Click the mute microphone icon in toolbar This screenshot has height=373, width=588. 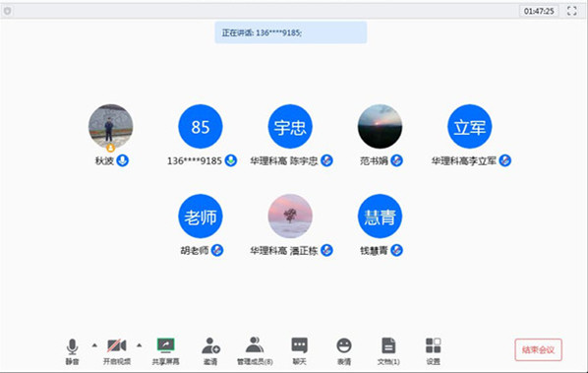[x=72, y=346]
